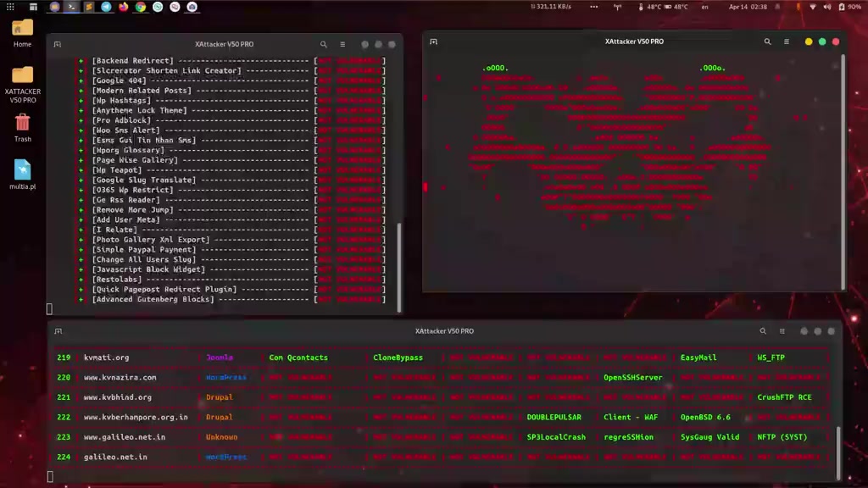Open search in bottom XAttacker terminal

pos(763,331)
